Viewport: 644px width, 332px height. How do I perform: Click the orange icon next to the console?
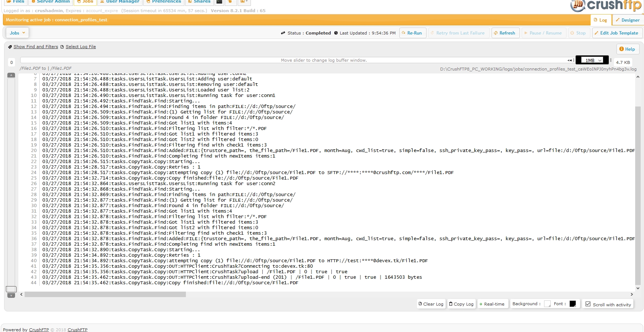point(231,2)
